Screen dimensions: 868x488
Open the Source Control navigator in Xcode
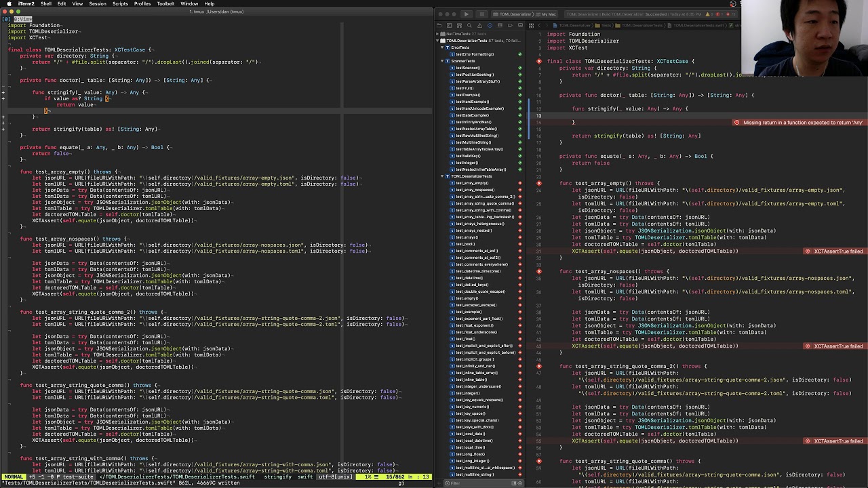(x=449, y=25)
